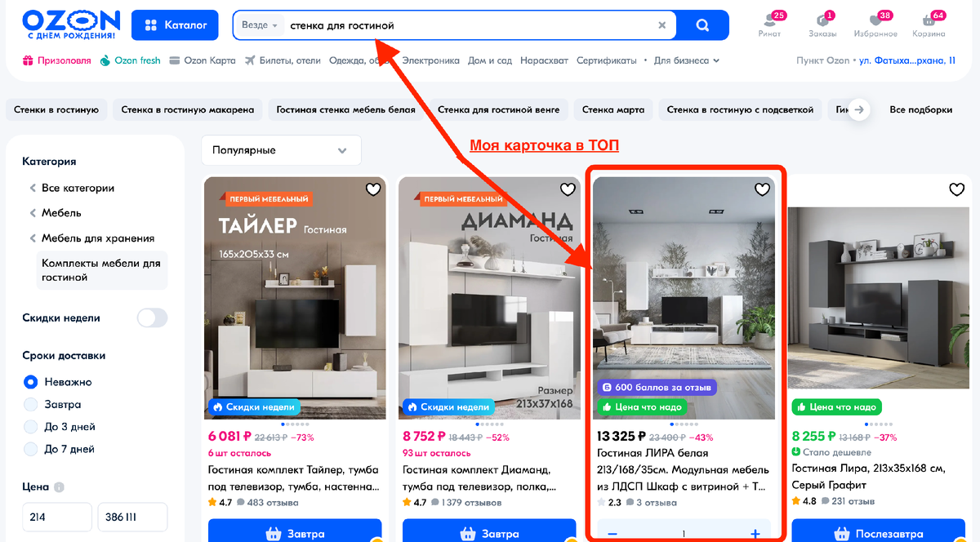Clear the search field with the X icon
980x542 pixels.
(x=662, y=25)
